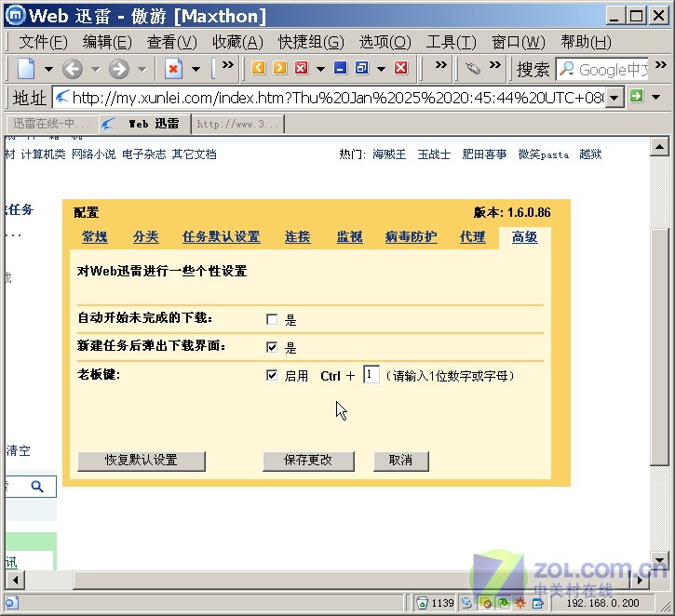Click the green Go arrow beside address bar

pyautogui.click(x=637, y=96)
